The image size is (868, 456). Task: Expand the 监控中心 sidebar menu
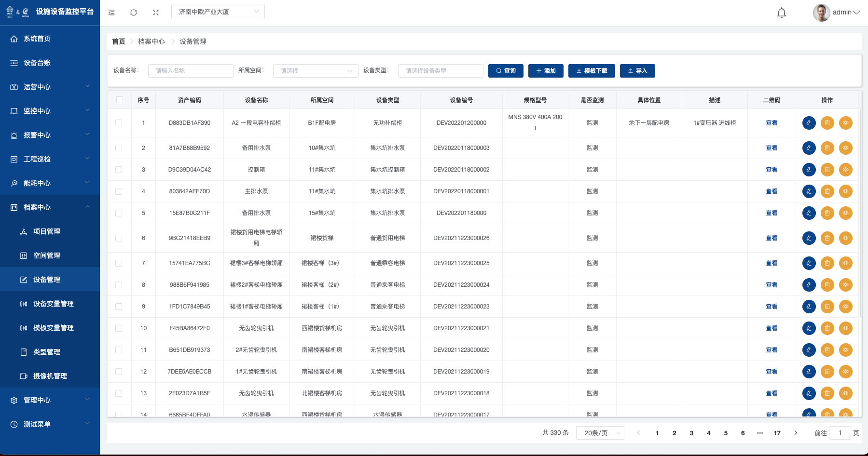(x=50, y=111)
